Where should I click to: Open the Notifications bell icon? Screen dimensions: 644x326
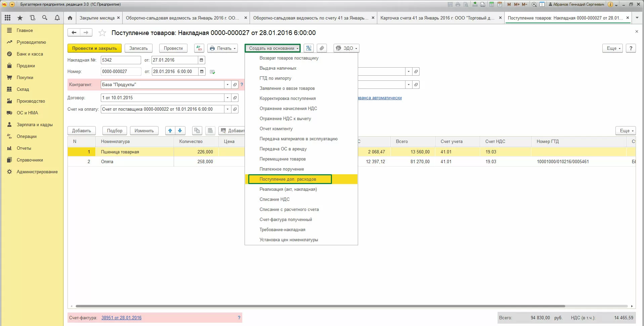(x=57, y=18)
